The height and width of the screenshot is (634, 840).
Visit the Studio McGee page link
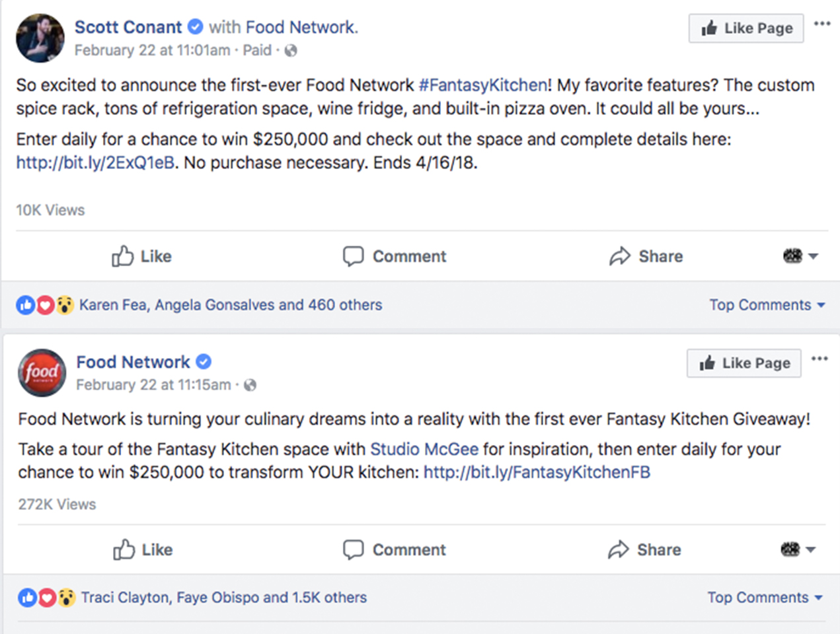pyautogui.click(x=424, y=449)
